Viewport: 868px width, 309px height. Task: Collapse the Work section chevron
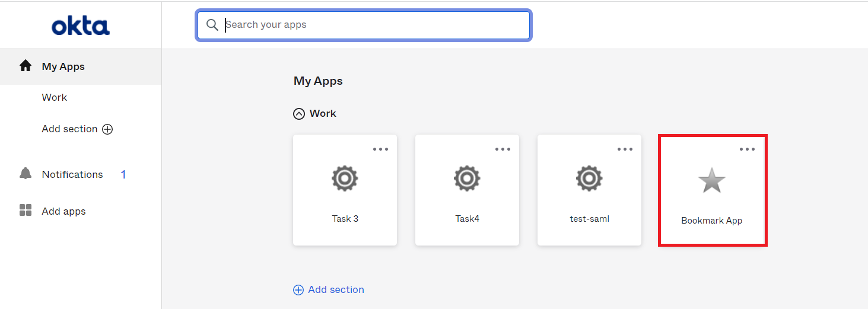tap(299, 114)
